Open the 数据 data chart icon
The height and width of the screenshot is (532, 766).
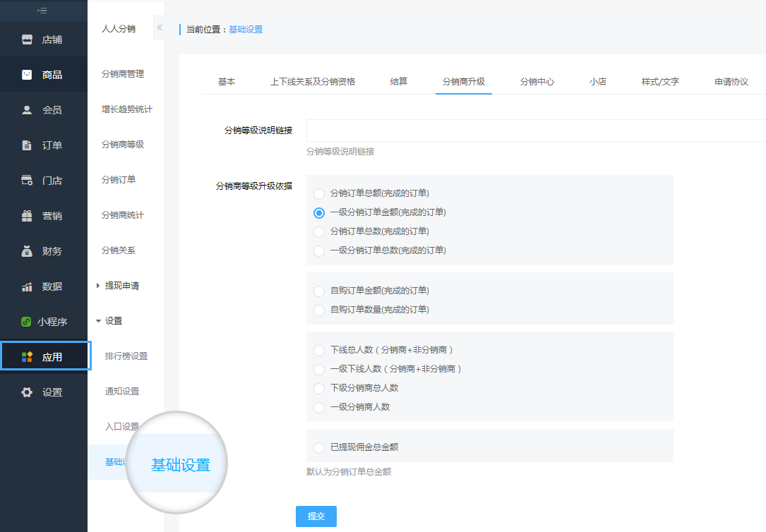[27, 286]
